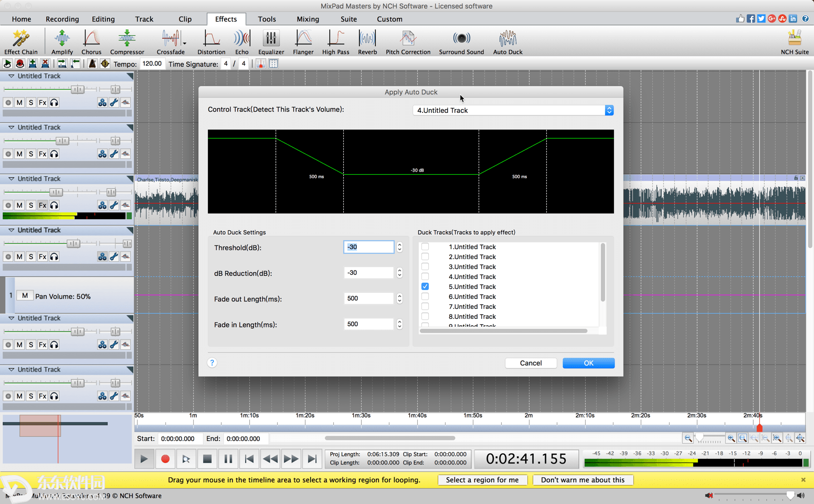This screenshot has width=814, height=504.
Task: Open the Echo effect
Action: [242, 42]
